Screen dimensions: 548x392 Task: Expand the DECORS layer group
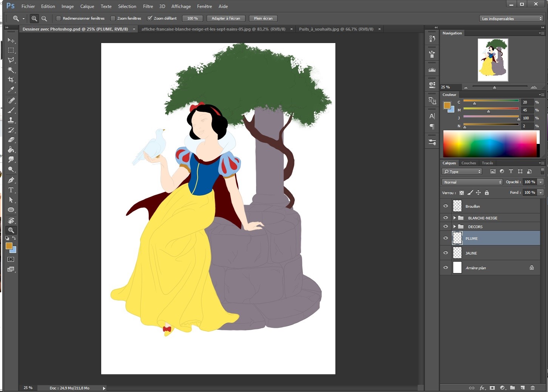click(454, 227)
